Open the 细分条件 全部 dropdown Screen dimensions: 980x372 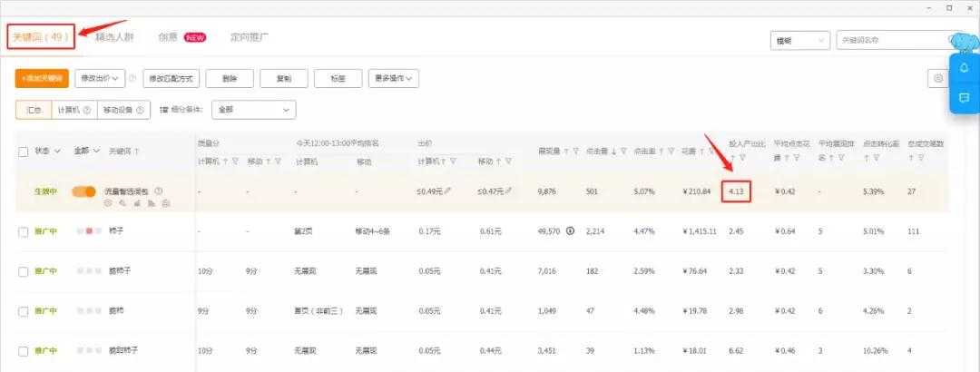tap(253, 110)
